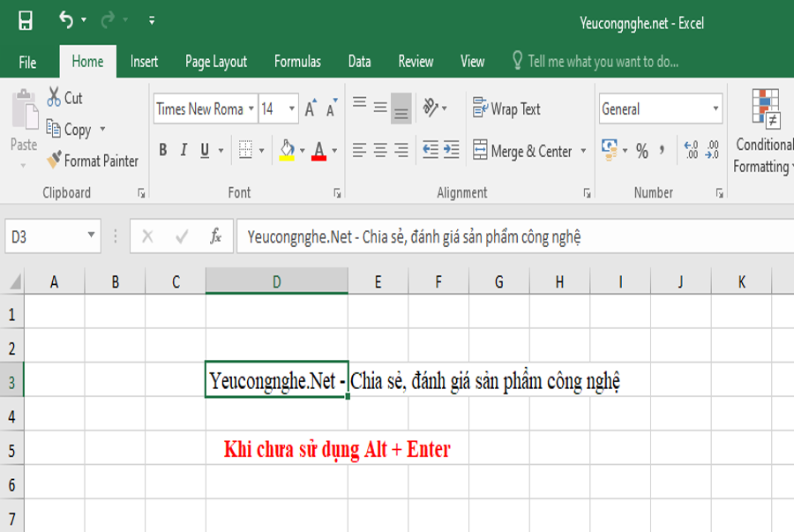This screenshot has width=794, height=532.
Task: Open the General number format dropdown
Action: pos(715,109)
